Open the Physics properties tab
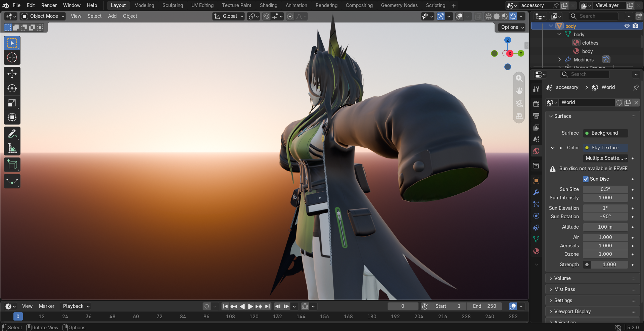The width and height of the screenshot is (644, 331). click(536, 216)
